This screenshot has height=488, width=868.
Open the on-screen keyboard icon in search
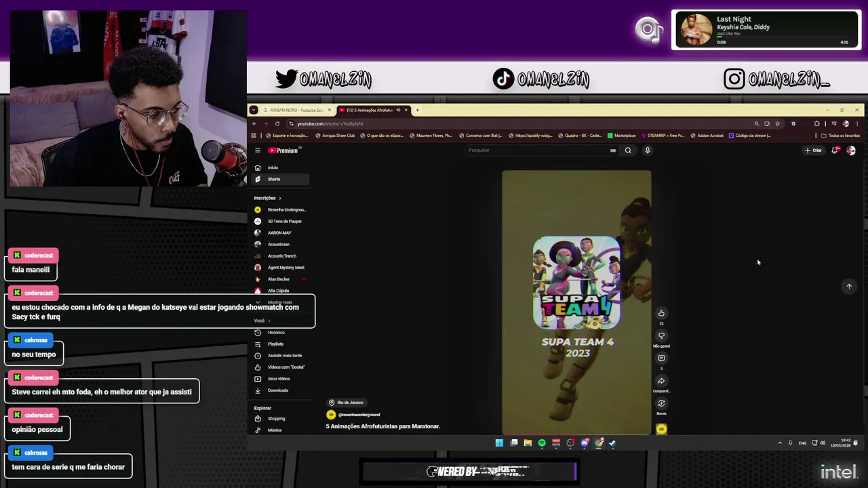pyautogui.click(x=613, y=150)
